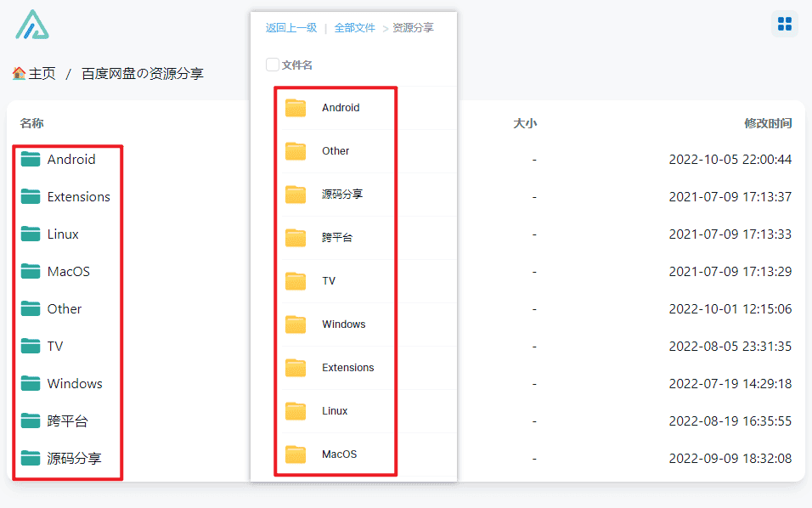Screen dimensions: 812x508
Task: Open MacOS label in Baidu panel
Action: tap(339, 454)
